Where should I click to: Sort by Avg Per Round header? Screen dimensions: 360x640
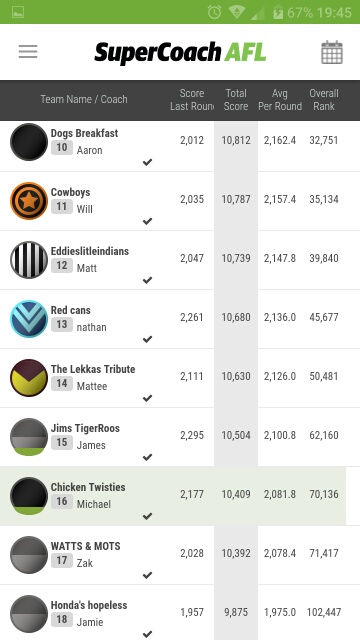[x=280, y=100]
